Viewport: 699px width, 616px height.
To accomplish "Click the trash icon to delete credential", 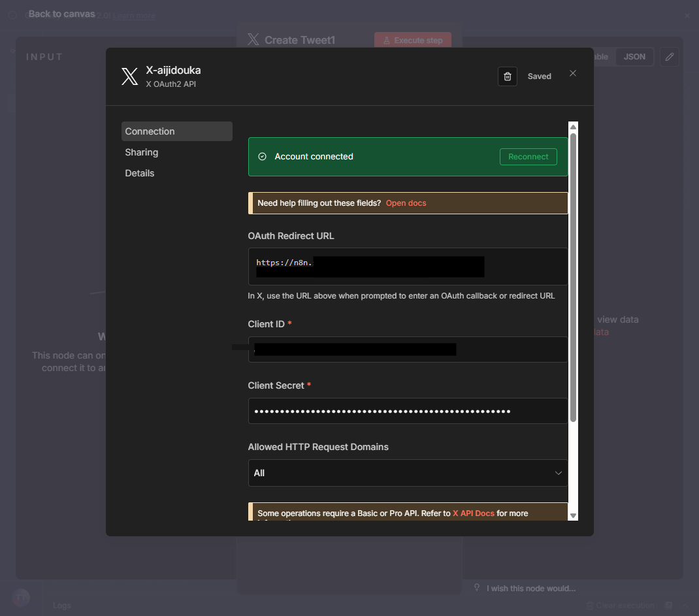I will tap(507, 76).
